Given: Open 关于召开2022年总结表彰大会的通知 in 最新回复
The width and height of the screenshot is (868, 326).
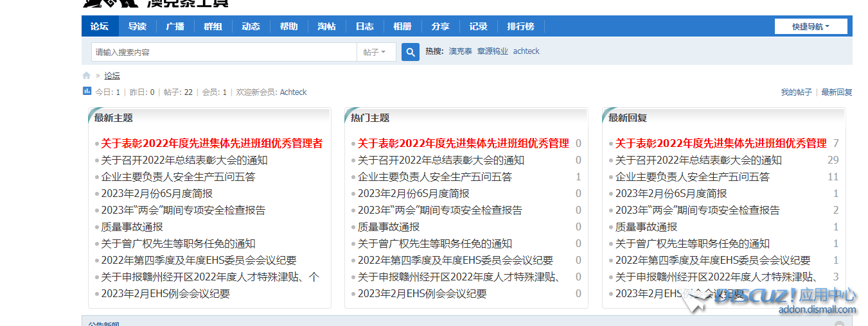Looking at the screenshot, I should [x=698, y=160].
